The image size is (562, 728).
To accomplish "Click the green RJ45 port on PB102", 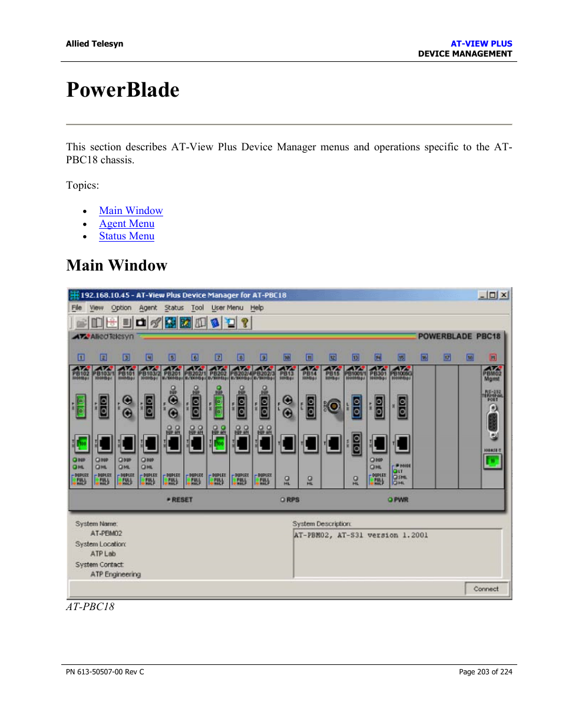I will click(81, 443).
